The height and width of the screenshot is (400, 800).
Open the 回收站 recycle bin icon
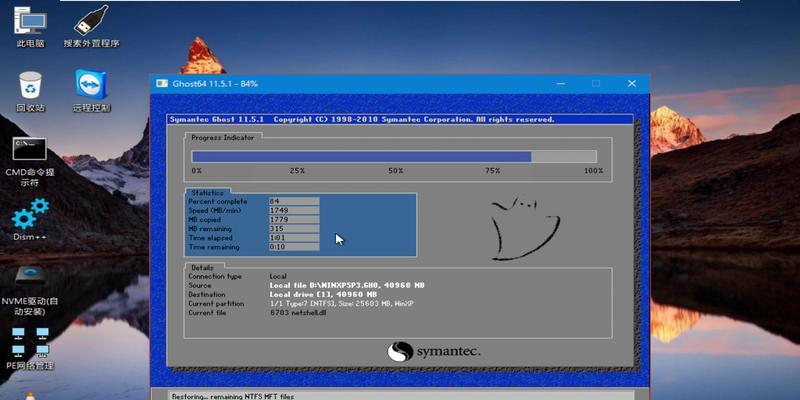[x=31, y=91]
